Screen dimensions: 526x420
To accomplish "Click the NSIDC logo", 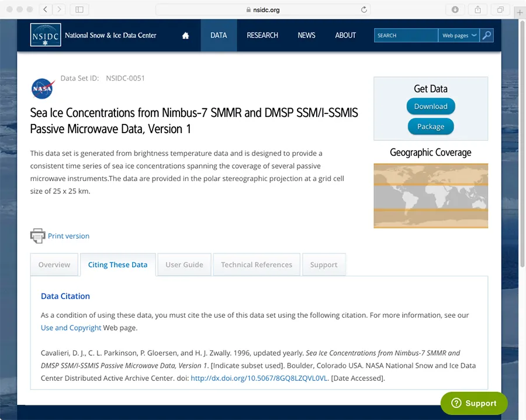I will click(46, 35).
